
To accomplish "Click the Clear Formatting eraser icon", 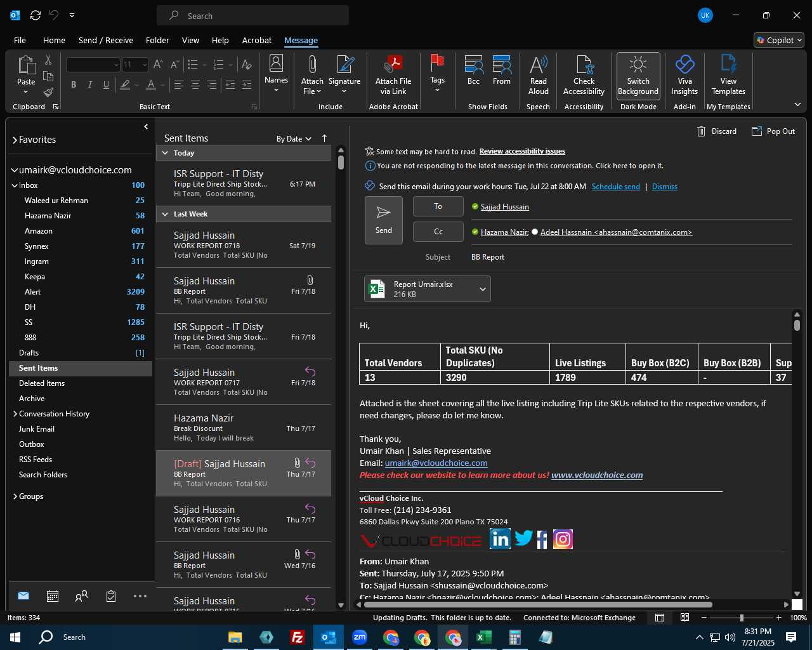I will pyautogui.click(x=247, y=64).
